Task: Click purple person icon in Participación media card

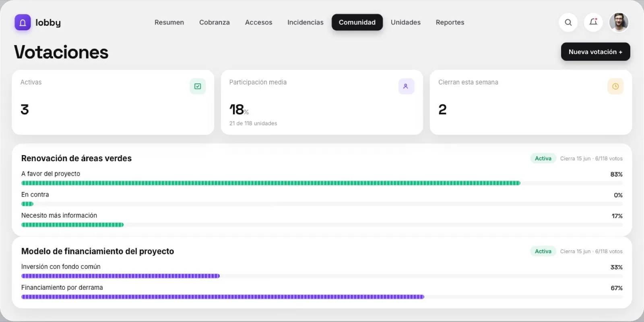Action: coord(406,86)
